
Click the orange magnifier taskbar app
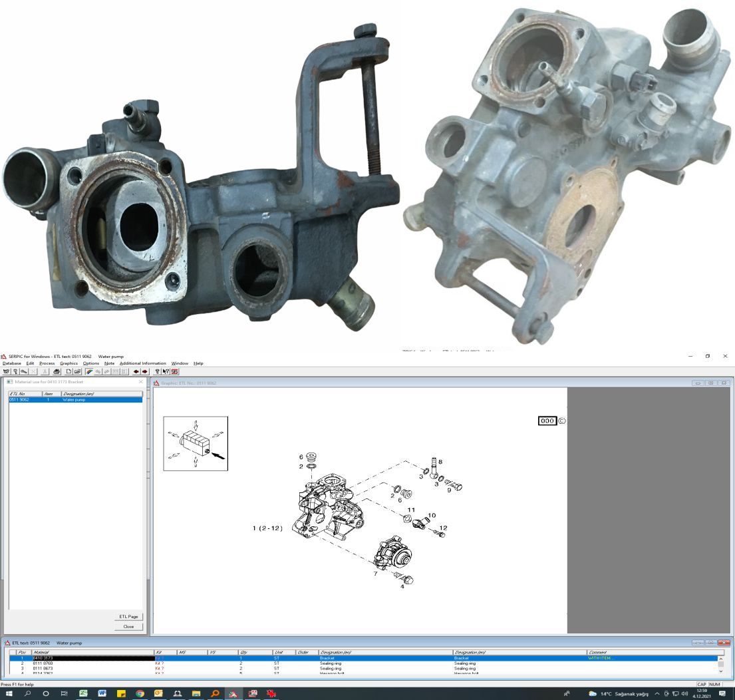pyautogui.click(x=215, y=693)
